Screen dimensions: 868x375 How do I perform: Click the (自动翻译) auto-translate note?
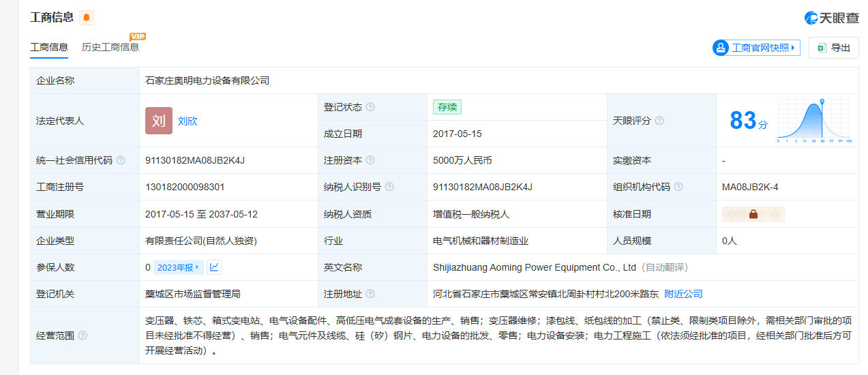tap(665, 267)
